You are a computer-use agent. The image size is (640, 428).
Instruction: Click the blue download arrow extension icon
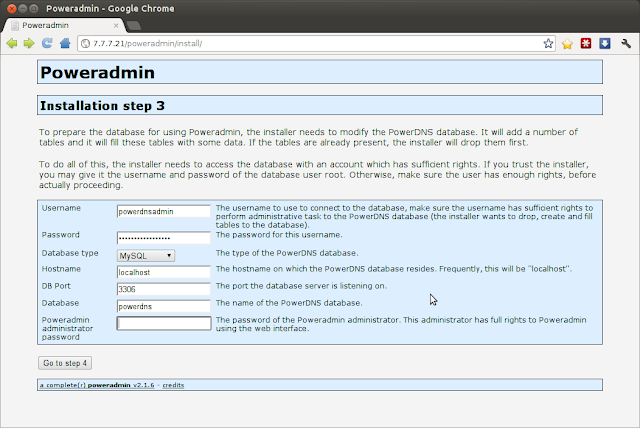605,43
